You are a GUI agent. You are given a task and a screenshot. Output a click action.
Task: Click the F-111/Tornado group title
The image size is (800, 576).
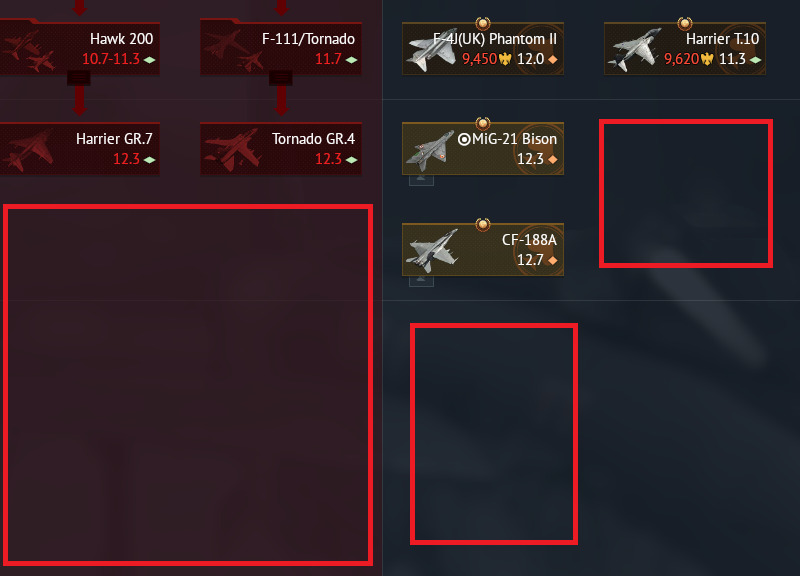[x=308, y=39]
